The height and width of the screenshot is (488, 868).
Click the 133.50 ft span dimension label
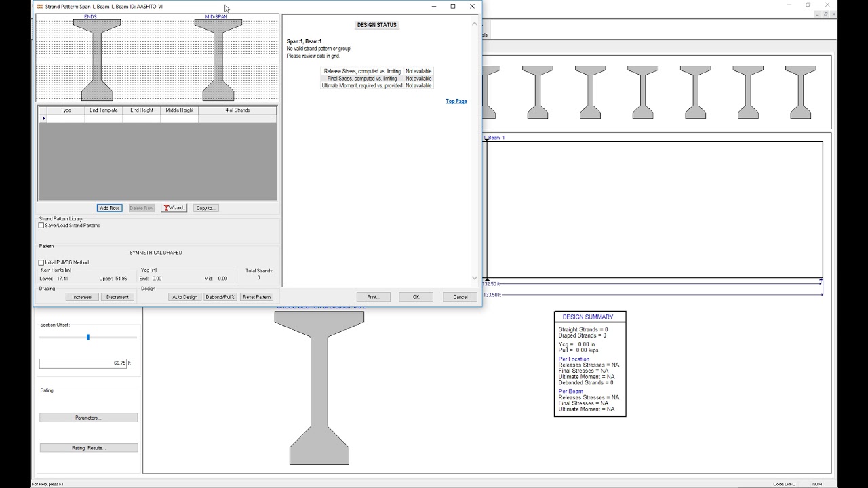coord(492,295)
